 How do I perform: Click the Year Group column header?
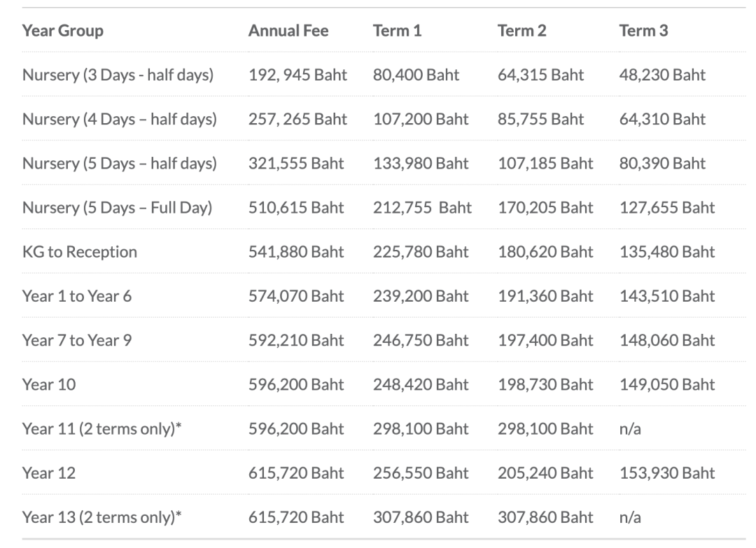click(x=63, y=31)
